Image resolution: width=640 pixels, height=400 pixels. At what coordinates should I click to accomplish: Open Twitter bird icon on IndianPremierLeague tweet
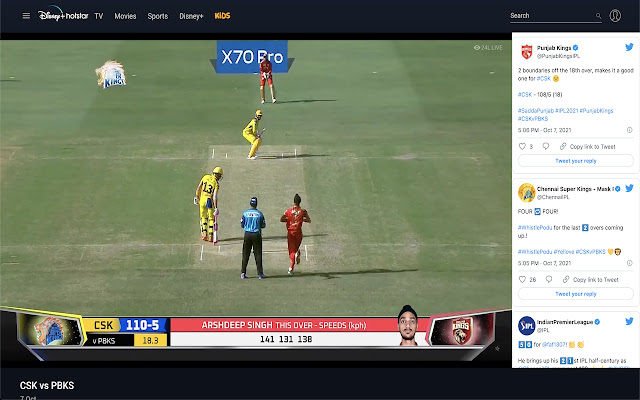coord(629,321)
